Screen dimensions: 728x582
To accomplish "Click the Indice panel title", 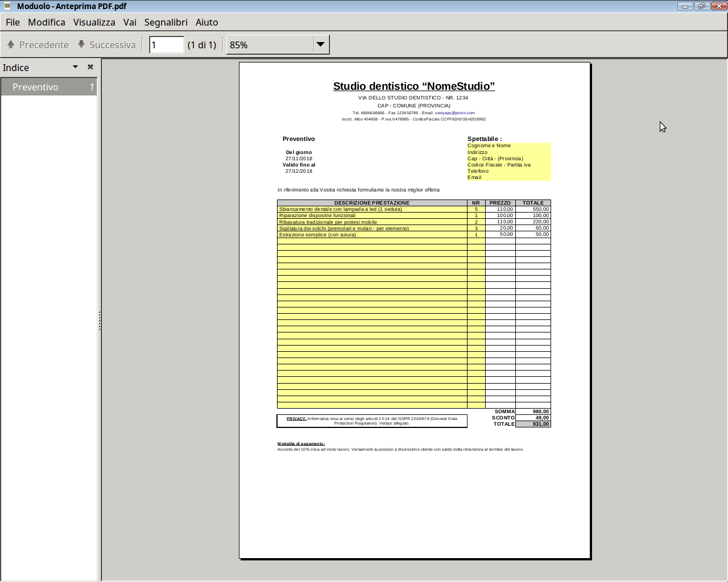I will 16,68.
